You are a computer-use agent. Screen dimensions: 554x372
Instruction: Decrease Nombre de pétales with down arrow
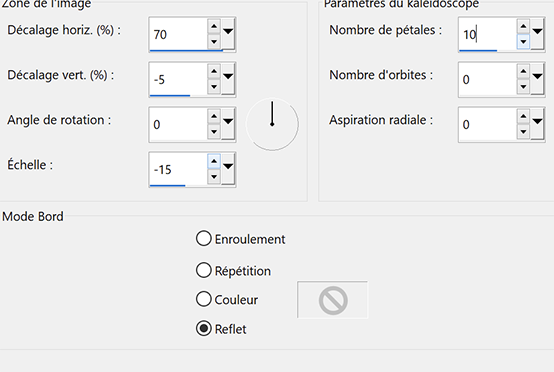click(523, 42)
